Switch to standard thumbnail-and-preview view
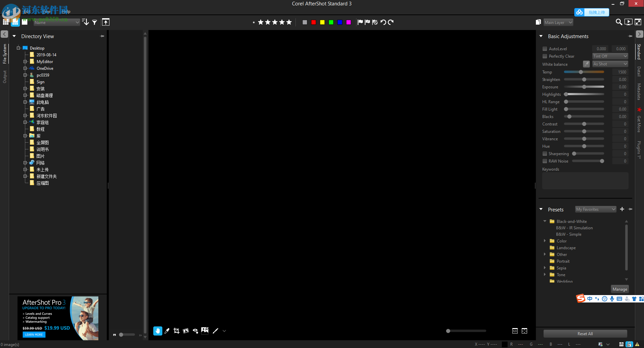 click(15, 22)
